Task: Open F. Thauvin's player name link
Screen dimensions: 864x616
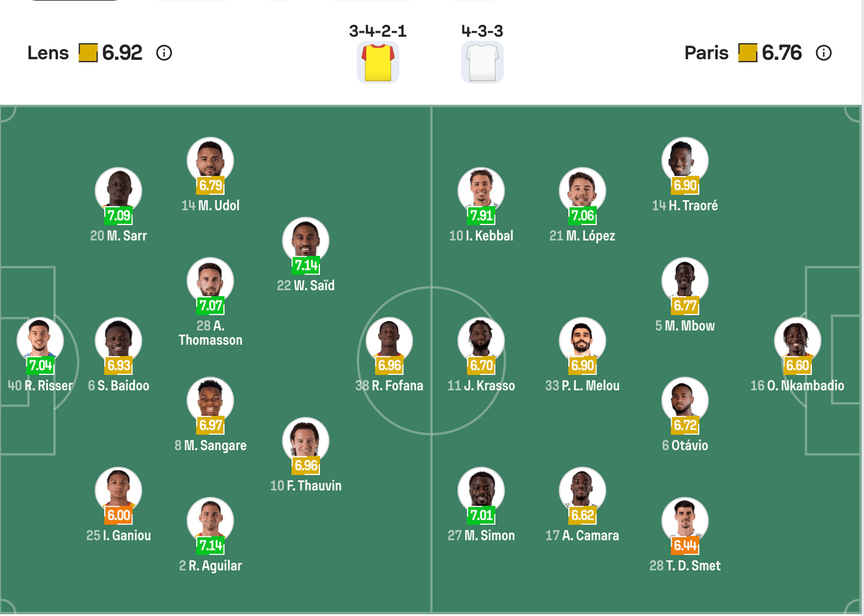Action: [x=306, y=486]
